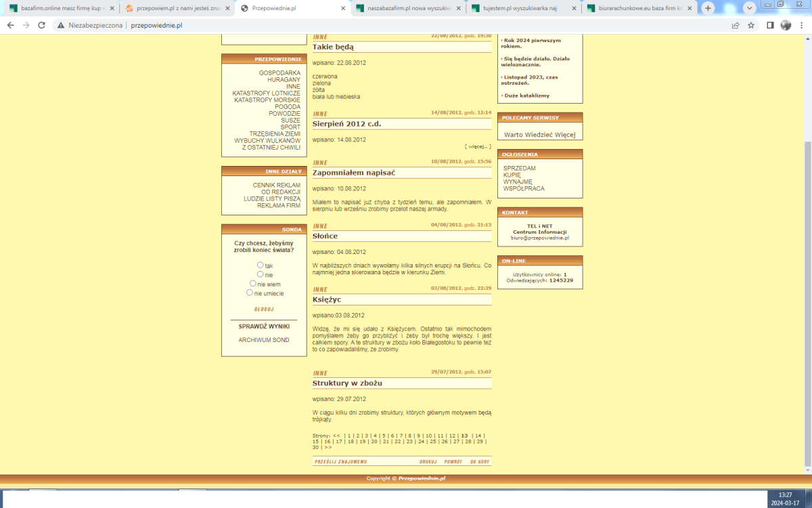Image resolution: width=812 pixels, height=508 pixels.
Task: Select the 'nie wiem' poll answer
Action: [x=253, y=284]
